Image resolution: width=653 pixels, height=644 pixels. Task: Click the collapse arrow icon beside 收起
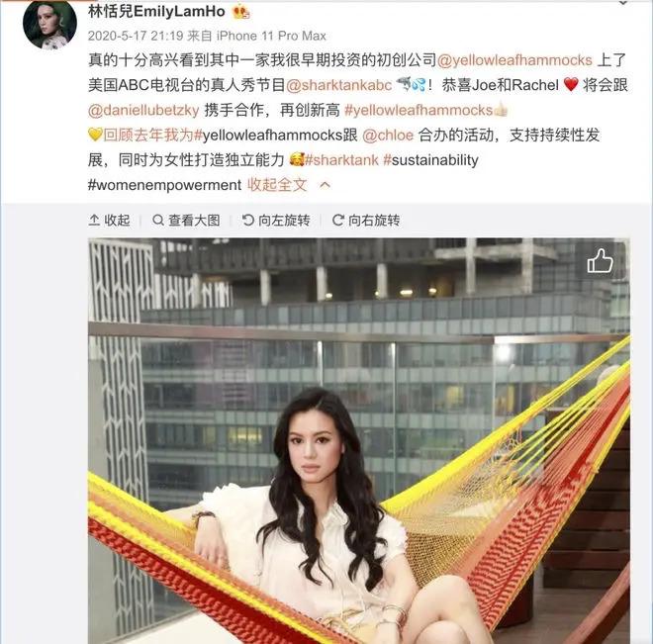point(94,220)
